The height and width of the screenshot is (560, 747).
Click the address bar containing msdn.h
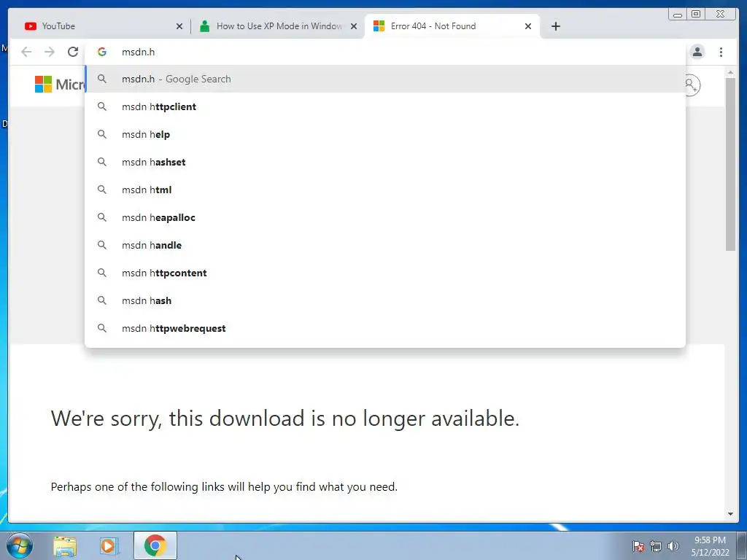coord(385,52)
